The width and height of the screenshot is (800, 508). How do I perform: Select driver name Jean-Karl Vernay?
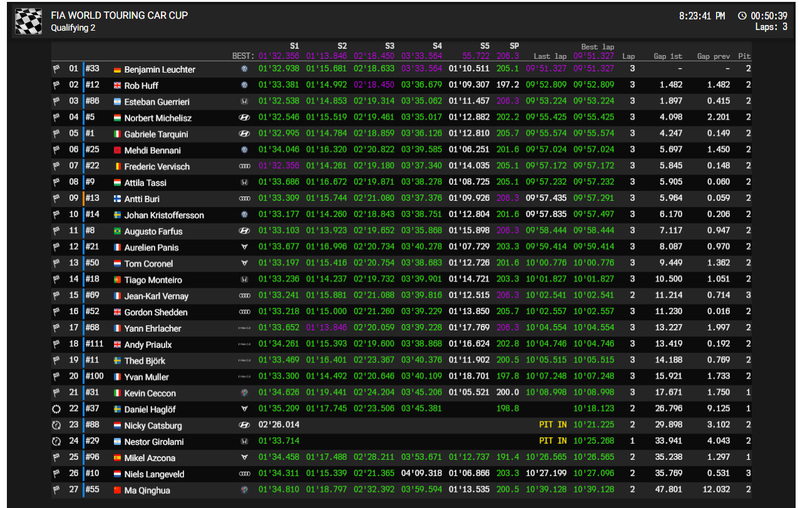coord(157,296)
